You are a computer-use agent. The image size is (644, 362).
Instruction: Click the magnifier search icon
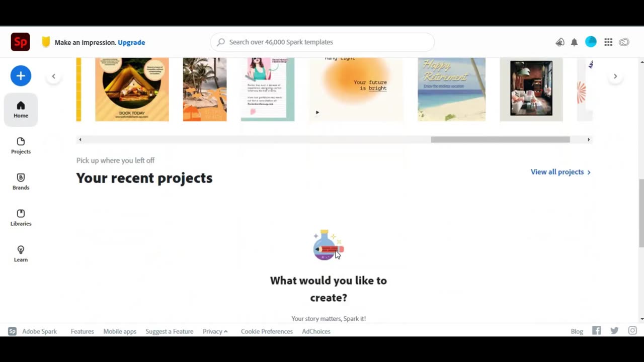click(x=221, y=42)
